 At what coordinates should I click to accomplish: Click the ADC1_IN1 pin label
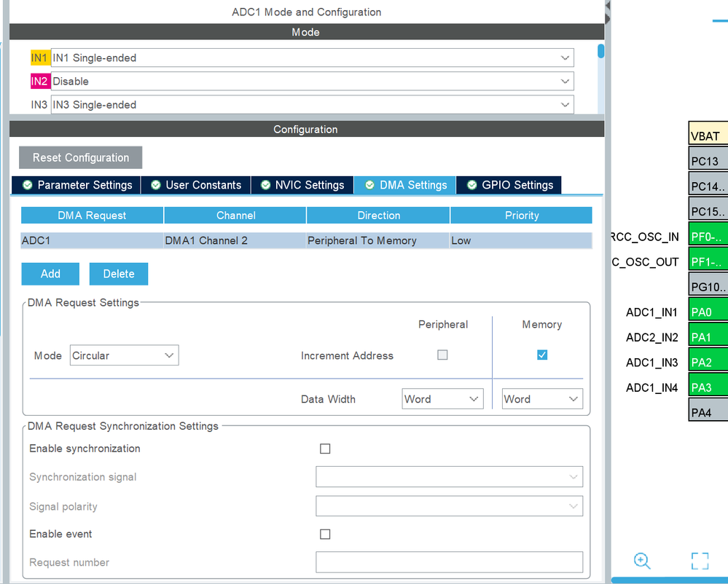click(651, 312)
